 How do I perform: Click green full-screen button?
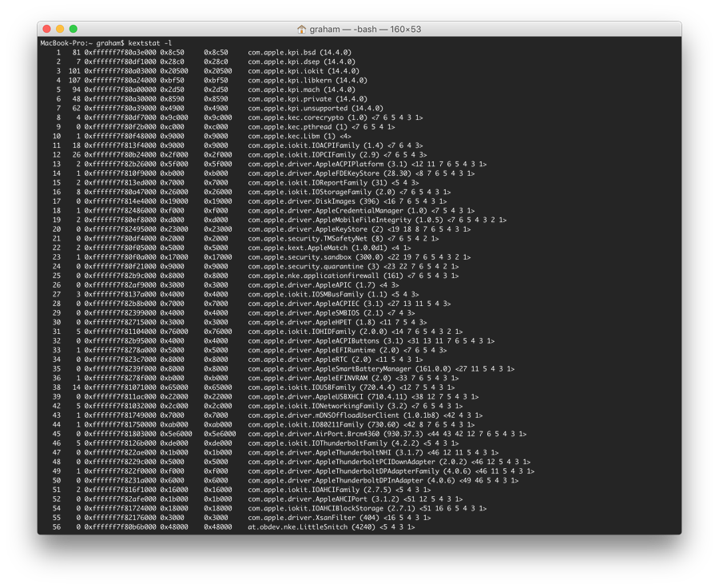73,29
